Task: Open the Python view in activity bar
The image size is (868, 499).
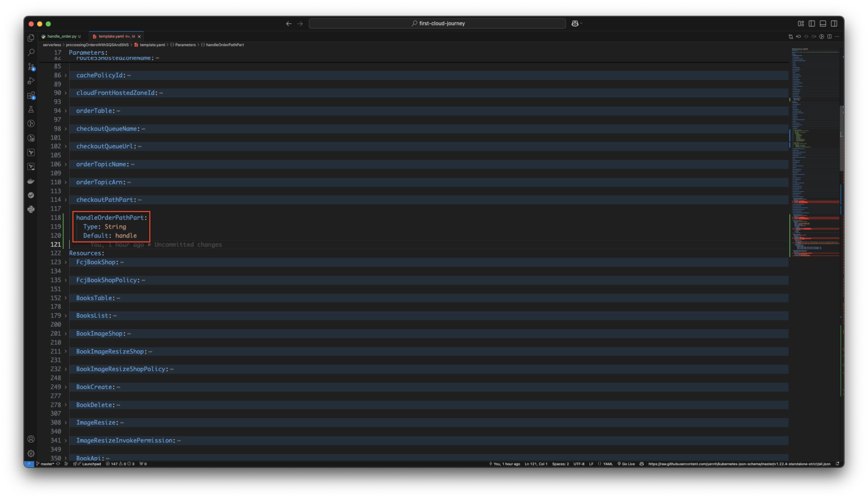Action: point(31,209)
